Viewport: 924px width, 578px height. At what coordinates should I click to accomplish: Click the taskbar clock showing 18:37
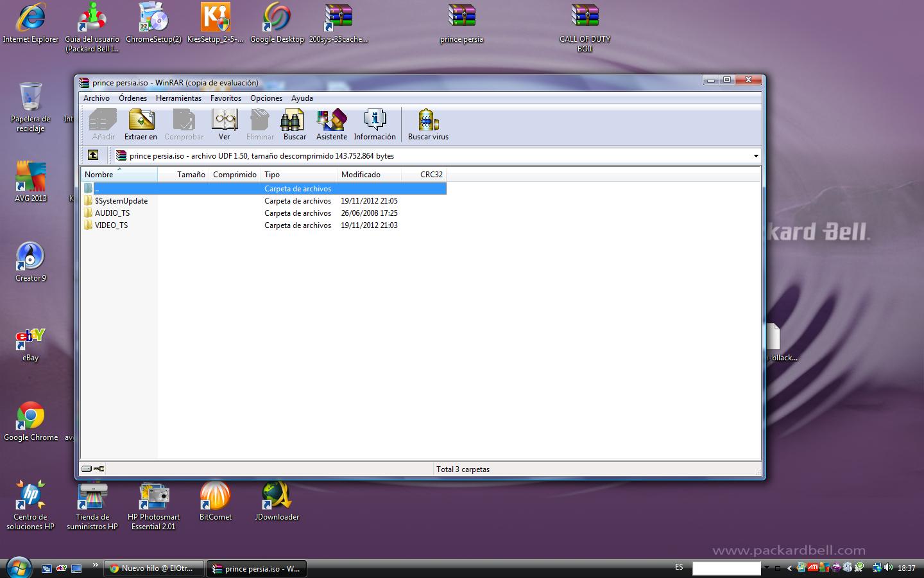[907, 568]
